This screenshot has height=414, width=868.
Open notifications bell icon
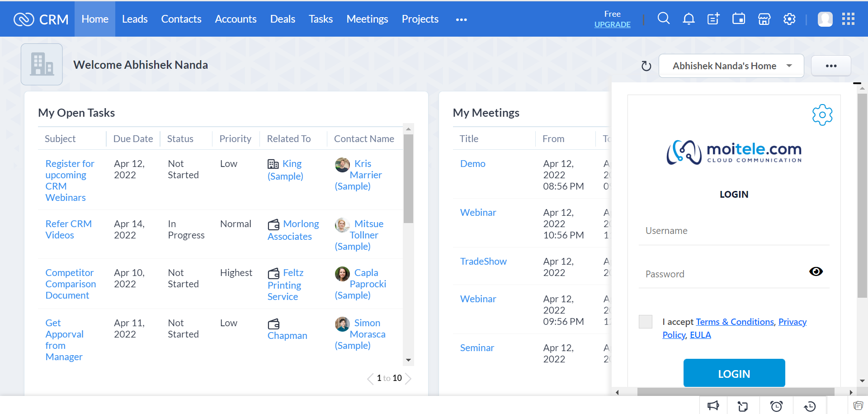689,19
